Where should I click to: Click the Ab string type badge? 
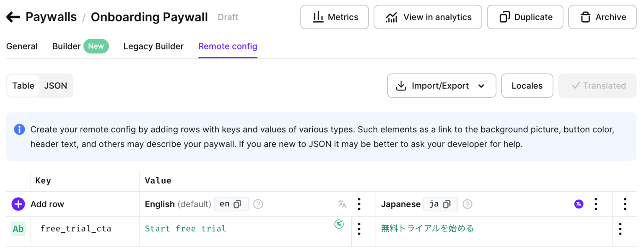(18, 229)
